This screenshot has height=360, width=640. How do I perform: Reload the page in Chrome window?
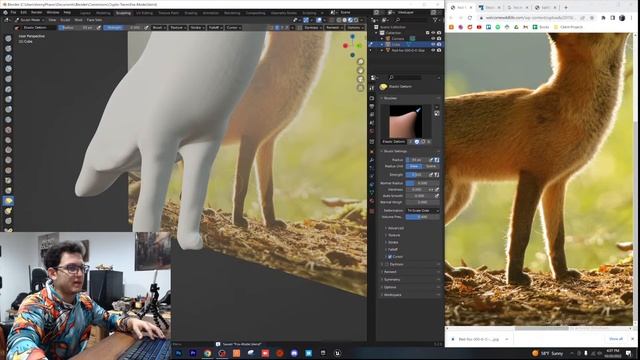pos(470,18)
